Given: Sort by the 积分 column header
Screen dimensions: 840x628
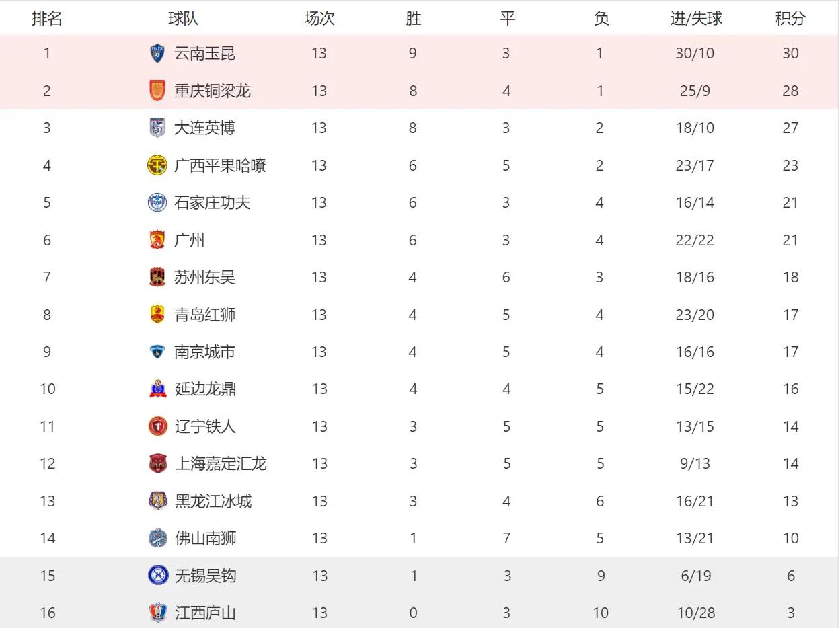Looking at the screenshot, I should click(790, 18).
